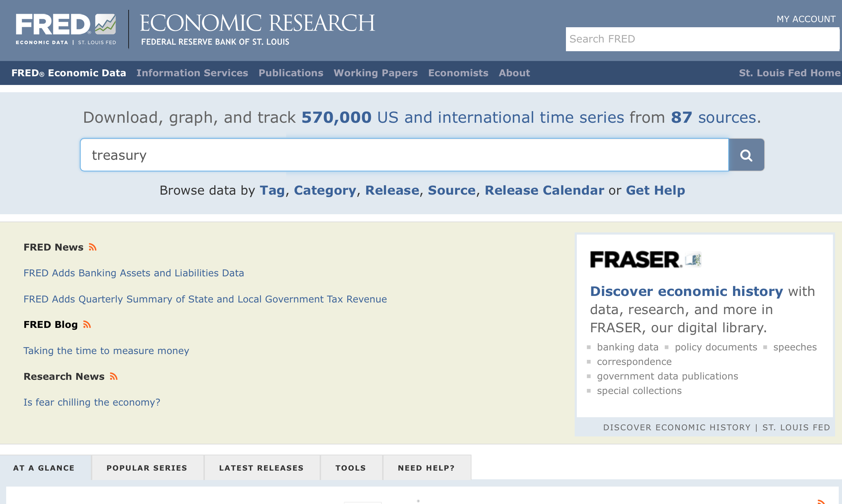Click speeches in FRASER ad

pos(795,347)
